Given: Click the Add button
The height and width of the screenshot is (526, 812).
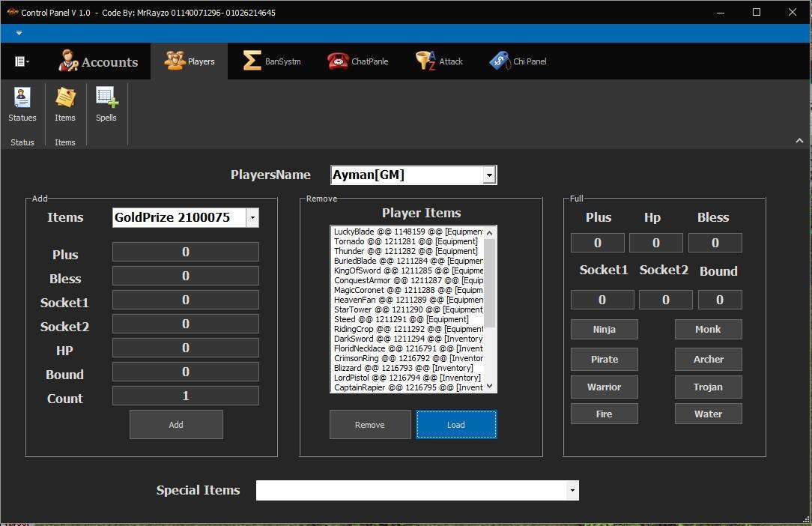Looking at the screenshot, I should click(176, 424).
